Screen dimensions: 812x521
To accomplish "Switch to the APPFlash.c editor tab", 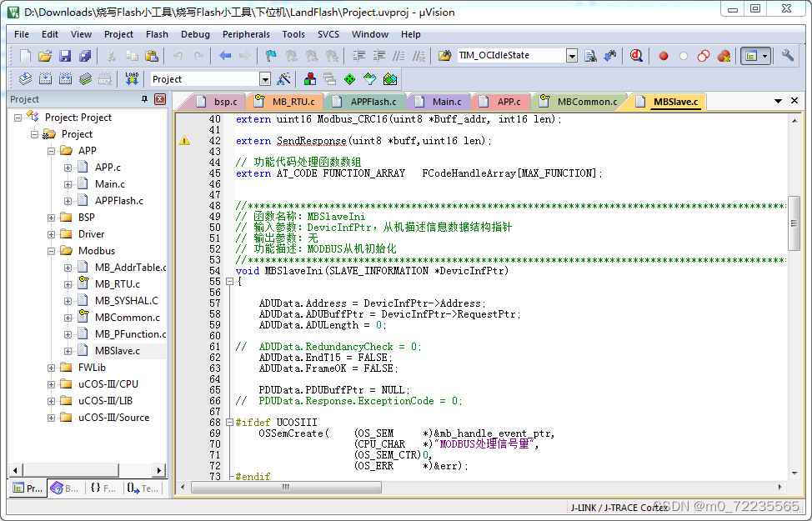I will 366,102.
